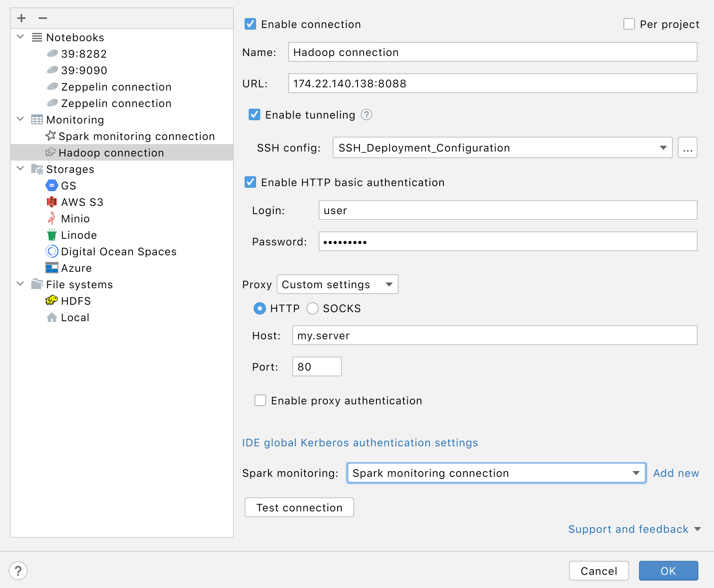
Task: Select the Digital Ocean Spaces storage
Action: pos(119,251)
